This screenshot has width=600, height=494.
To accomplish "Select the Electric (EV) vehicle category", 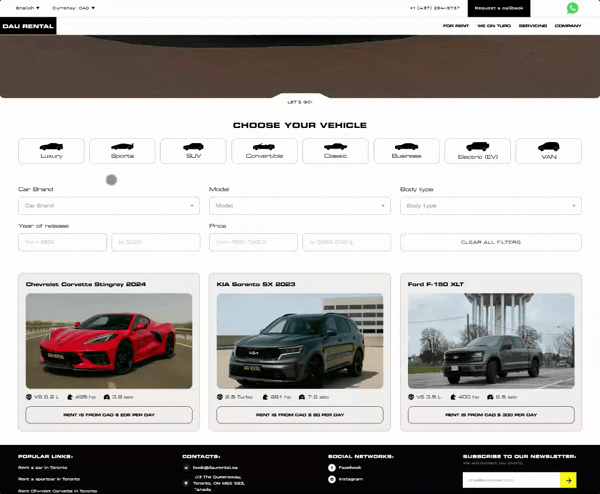I will pyautogui.click(x=478, y=151).
